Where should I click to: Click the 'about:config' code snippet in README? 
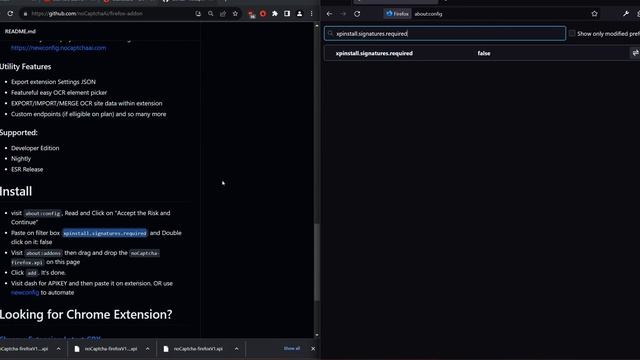click(42, 213)
